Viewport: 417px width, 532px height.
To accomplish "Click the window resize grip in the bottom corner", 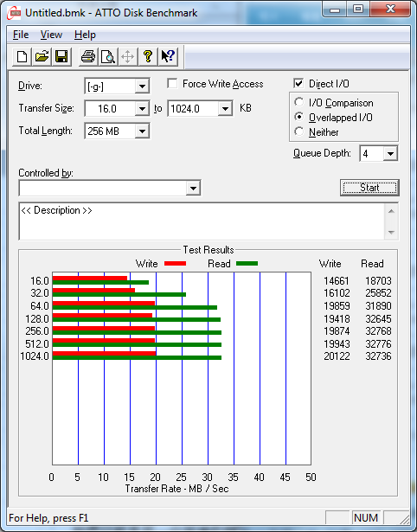I will click(404, 519).
